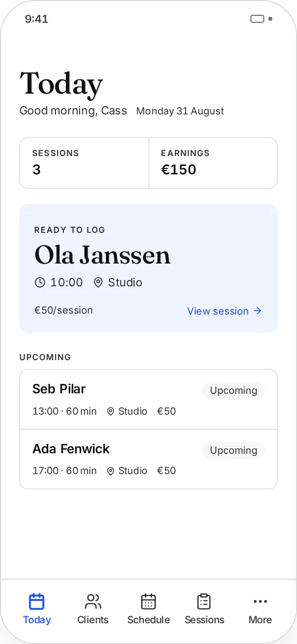Open the View session link
This screenshot has width=297, height=644.
[x=224, y=311]
